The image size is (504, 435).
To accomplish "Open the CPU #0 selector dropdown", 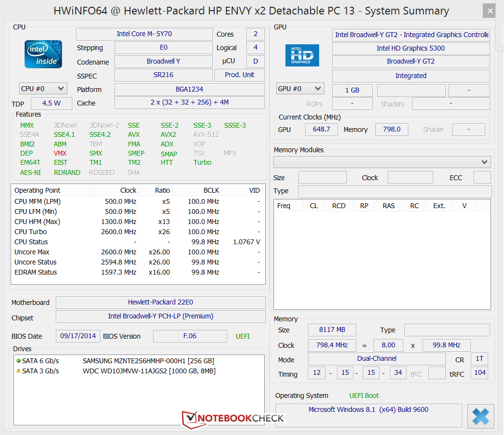I will coord(43,89).
